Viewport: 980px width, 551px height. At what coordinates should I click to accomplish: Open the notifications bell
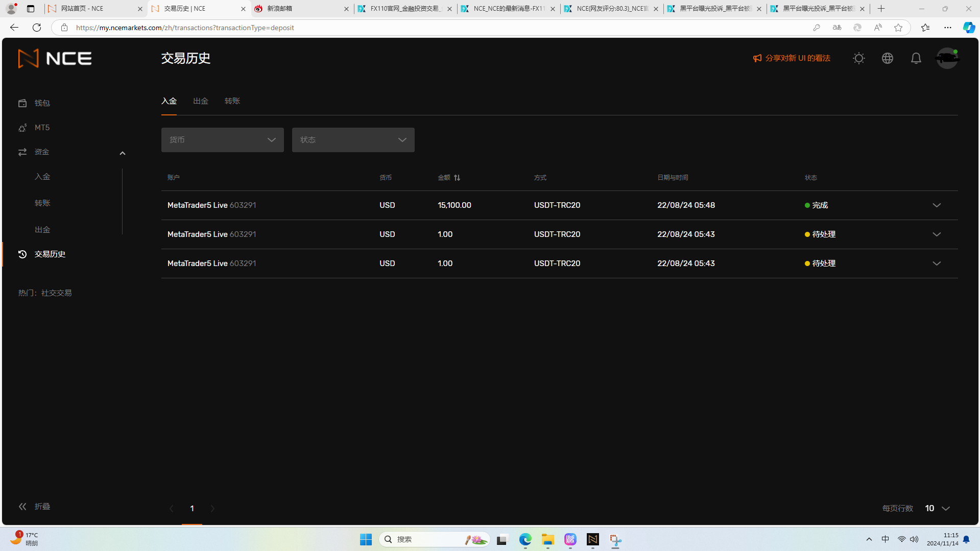[916, 58]
